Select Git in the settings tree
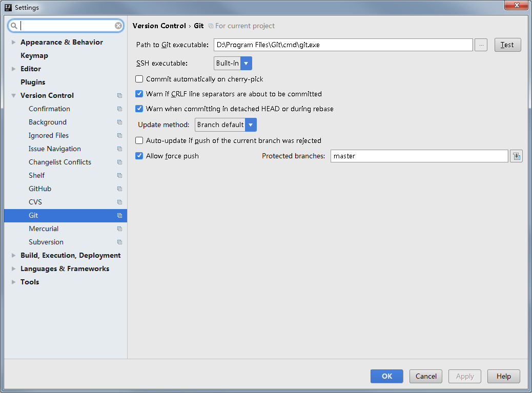 pos(66,215)
